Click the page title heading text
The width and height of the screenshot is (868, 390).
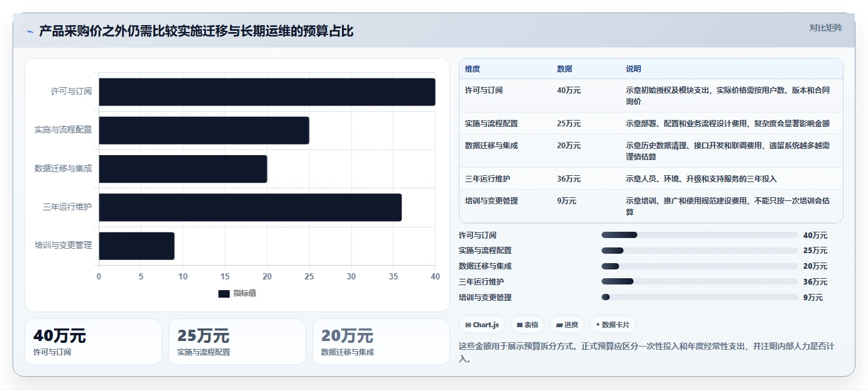(196, 31)
